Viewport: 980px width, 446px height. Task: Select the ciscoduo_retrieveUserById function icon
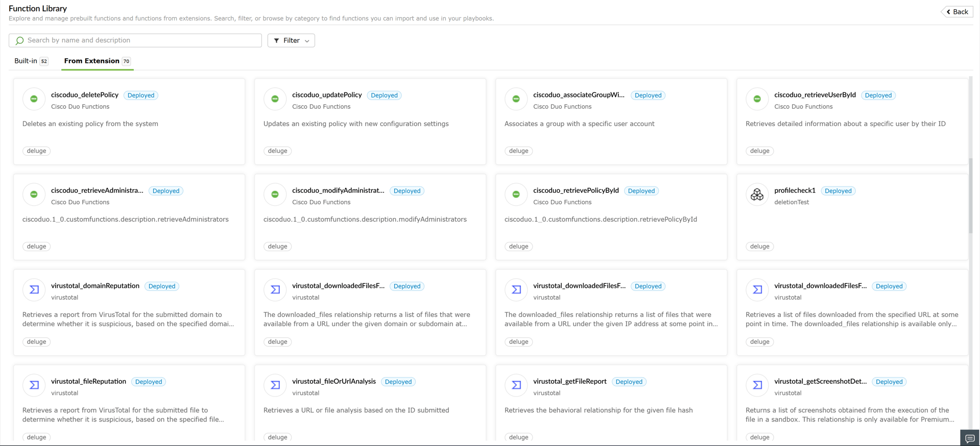click(x=757, y=99)
